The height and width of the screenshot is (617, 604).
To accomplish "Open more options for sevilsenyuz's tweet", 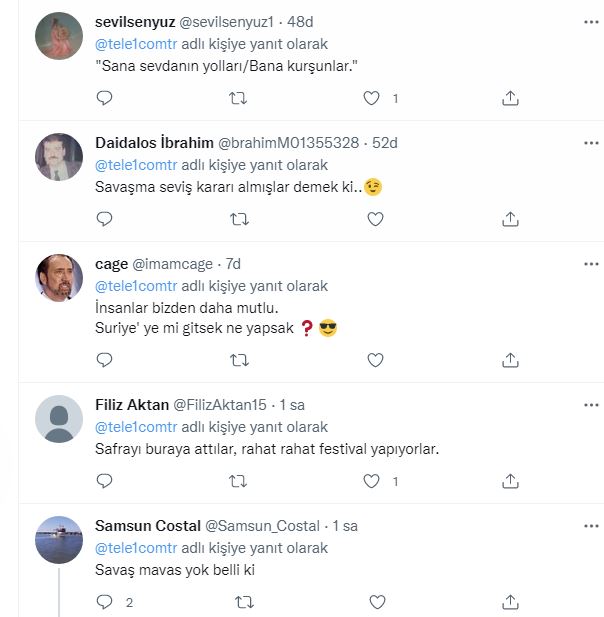I will [590, 21].
